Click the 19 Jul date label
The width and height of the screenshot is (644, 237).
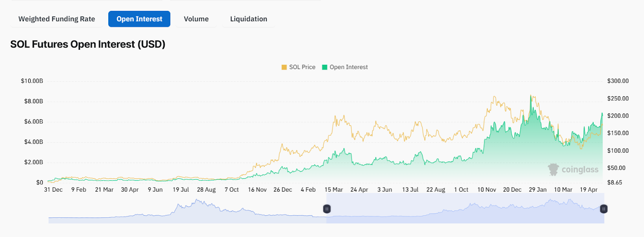pos(181,190)
